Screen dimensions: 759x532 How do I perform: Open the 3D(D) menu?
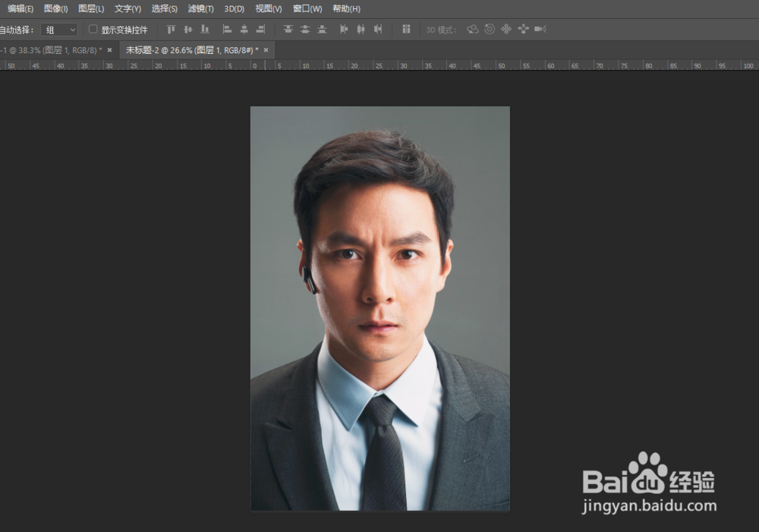[235, 8]
